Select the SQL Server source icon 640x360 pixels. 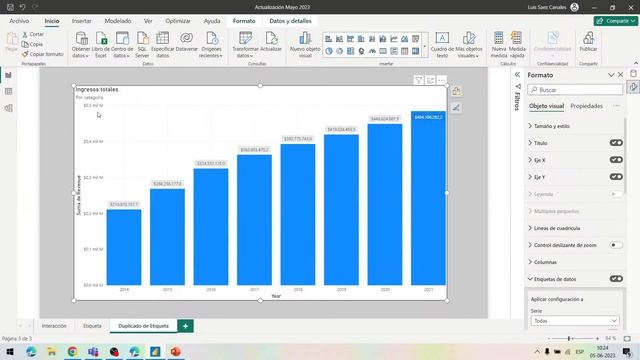point(142,38)
